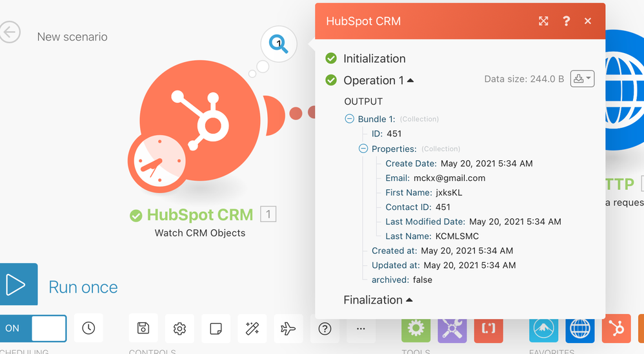
Task: Click the Data size 244.0 B text
Action: click(x=524, y=79)
